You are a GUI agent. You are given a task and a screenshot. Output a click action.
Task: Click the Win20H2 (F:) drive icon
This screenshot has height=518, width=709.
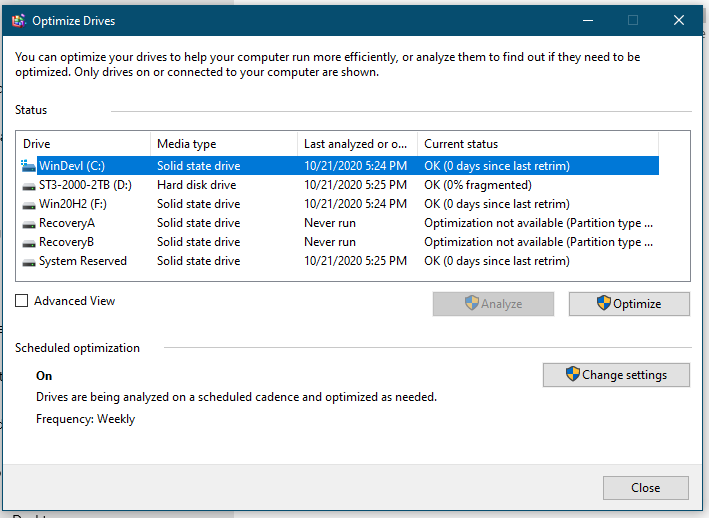[x=29, y=205]
